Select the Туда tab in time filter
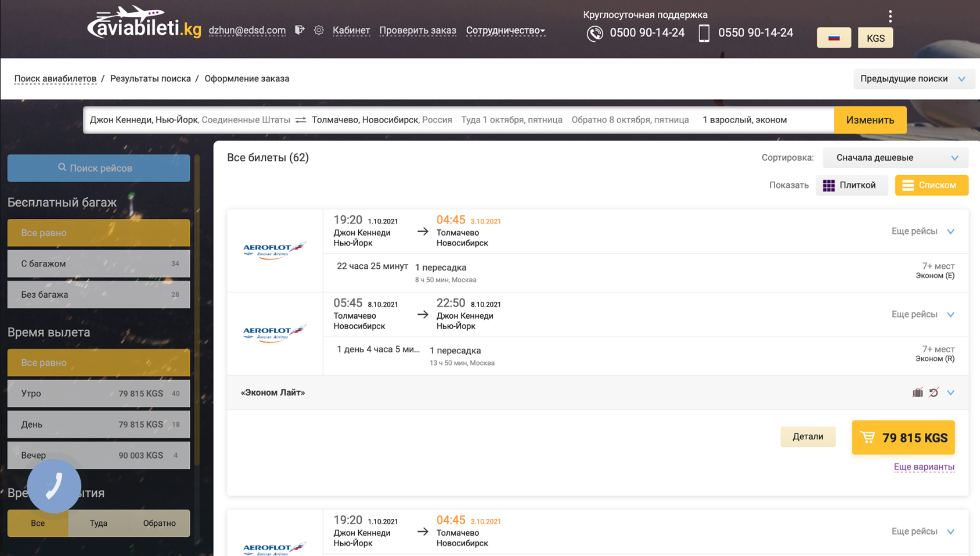980x556 pixels. tap(99, 523)
